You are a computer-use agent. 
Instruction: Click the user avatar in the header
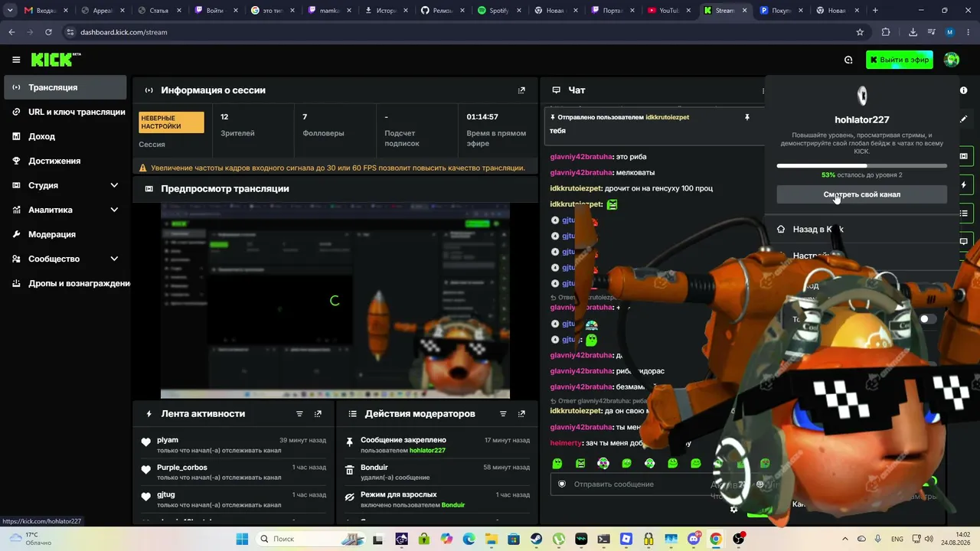[x=952, y=60]
